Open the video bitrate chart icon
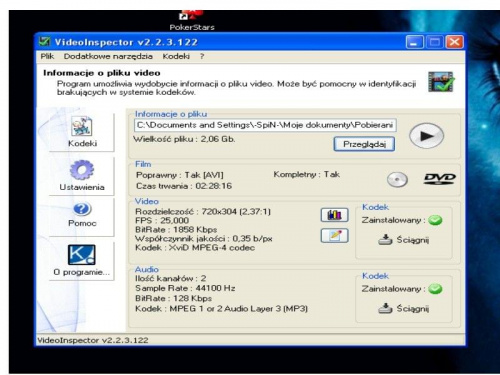This screenshot has width=500, height=375. (335, 215)
